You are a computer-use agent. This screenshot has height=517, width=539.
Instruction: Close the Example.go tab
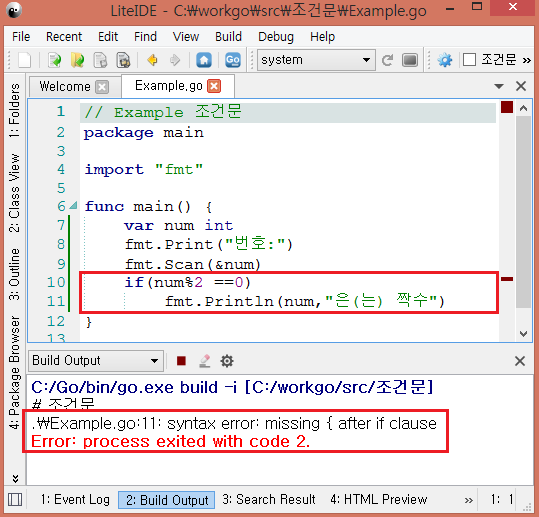[x=214, y=86]
